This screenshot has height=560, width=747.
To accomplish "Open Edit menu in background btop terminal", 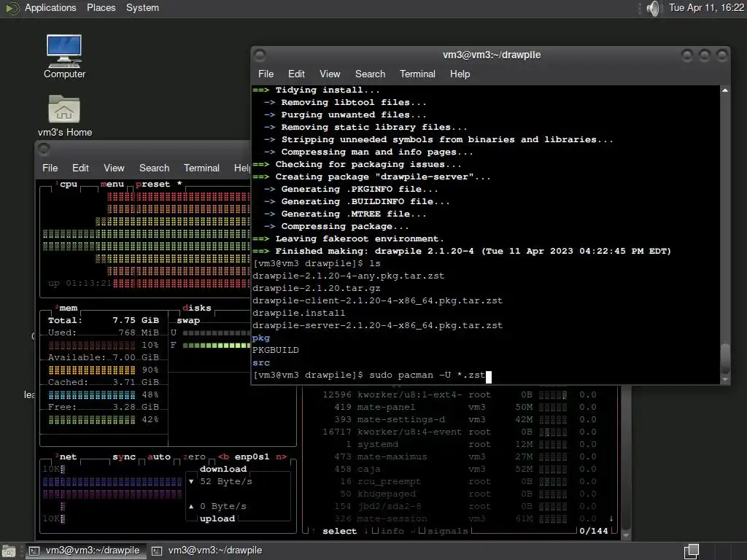I will click(80, 168).
